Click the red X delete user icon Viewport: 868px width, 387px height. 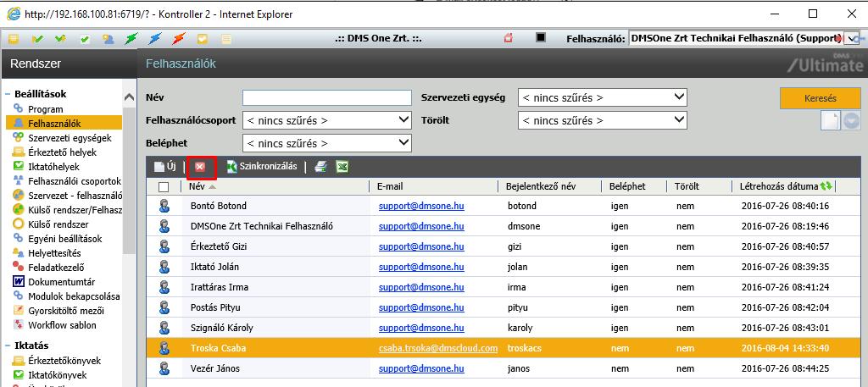(200, 167)
